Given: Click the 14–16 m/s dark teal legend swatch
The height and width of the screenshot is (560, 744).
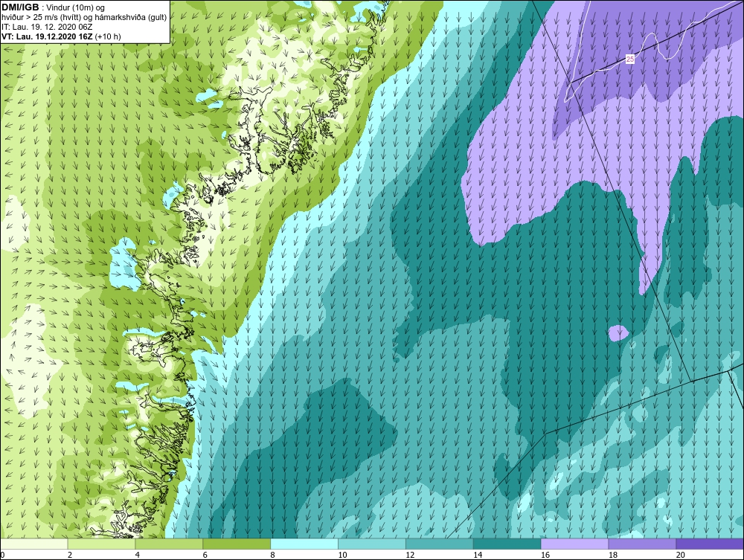Looking at the screenshot, I should [x=507, y=544].
